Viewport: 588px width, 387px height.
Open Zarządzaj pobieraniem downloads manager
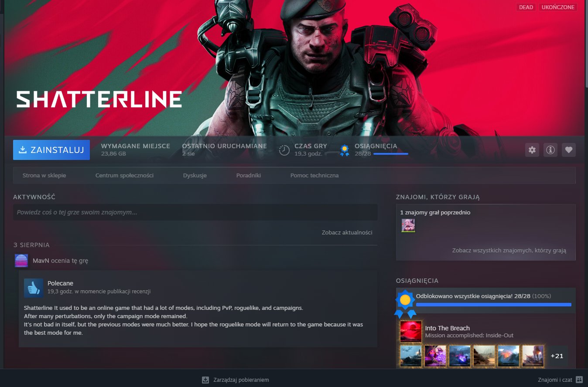[241, 380]
